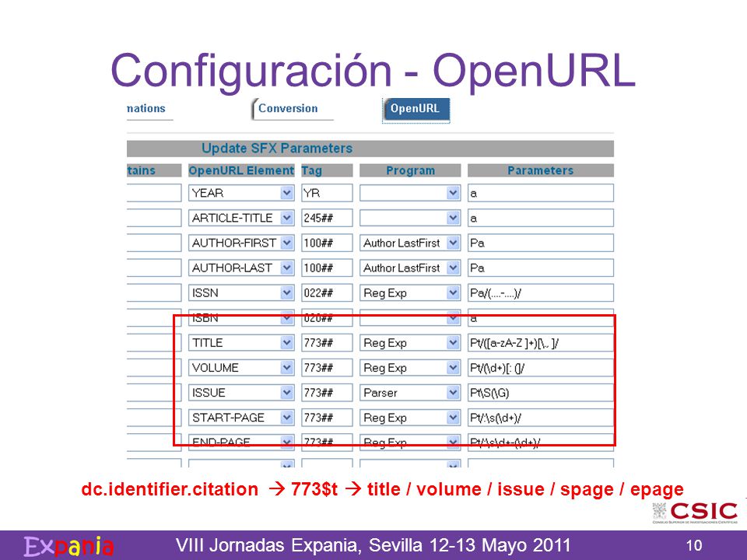This screenshot has width=747, height=560.
Task: Click the 773## tag field in ISSUE row
Action: tap(327, 392)
